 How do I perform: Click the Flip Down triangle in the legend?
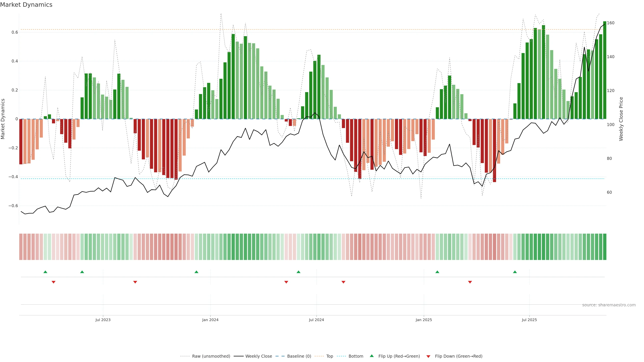[428, 356]
